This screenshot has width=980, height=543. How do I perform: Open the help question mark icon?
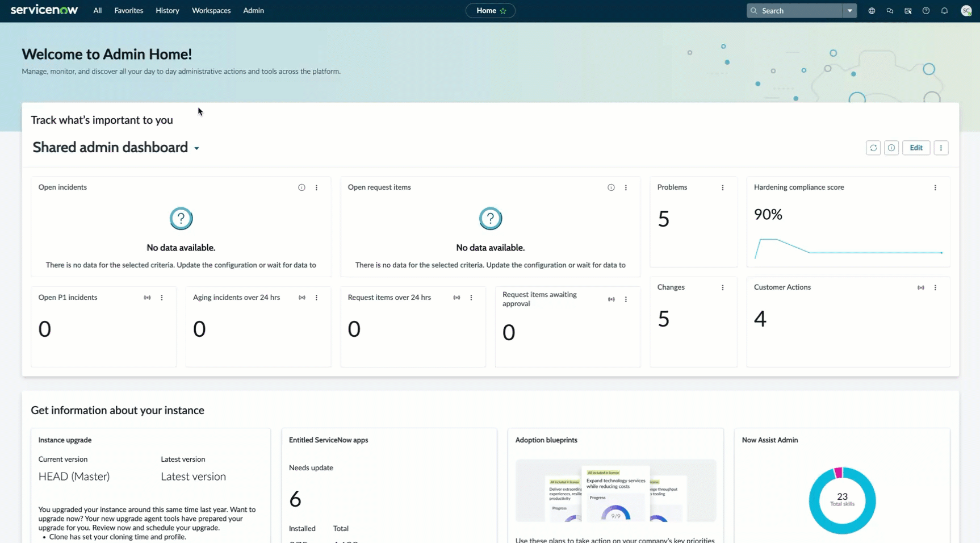tap(926, 11)
